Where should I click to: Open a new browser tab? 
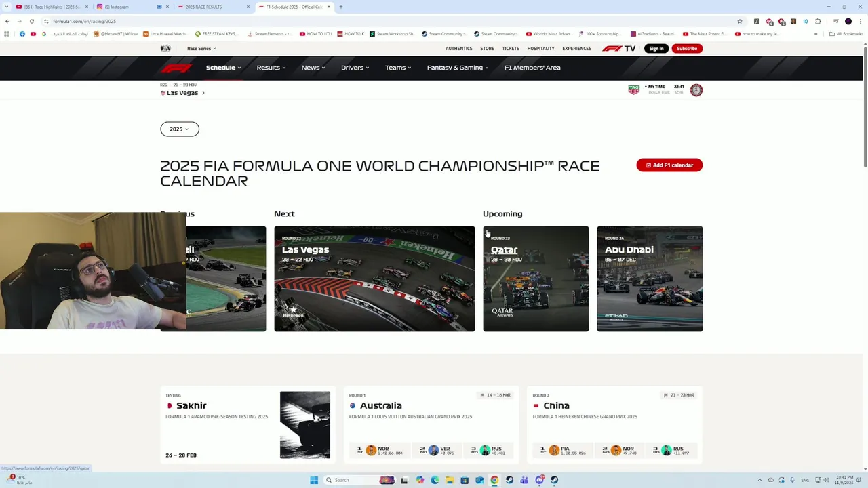coord(340,7)
